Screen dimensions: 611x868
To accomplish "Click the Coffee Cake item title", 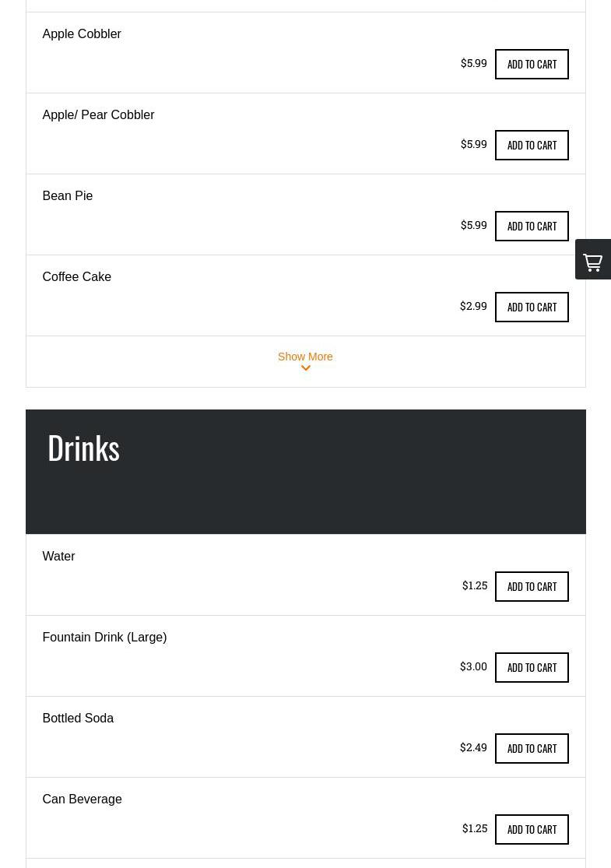I will point(77,277).
